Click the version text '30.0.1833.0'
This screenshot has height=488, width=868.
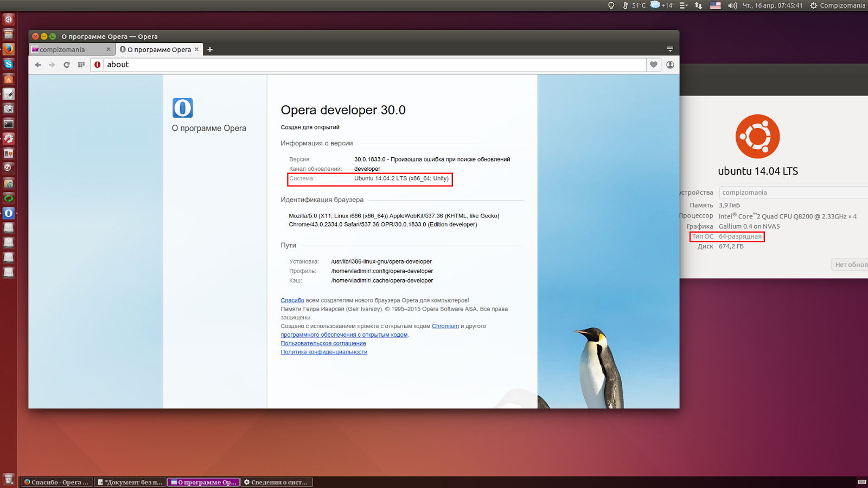[x=370, y=159]
